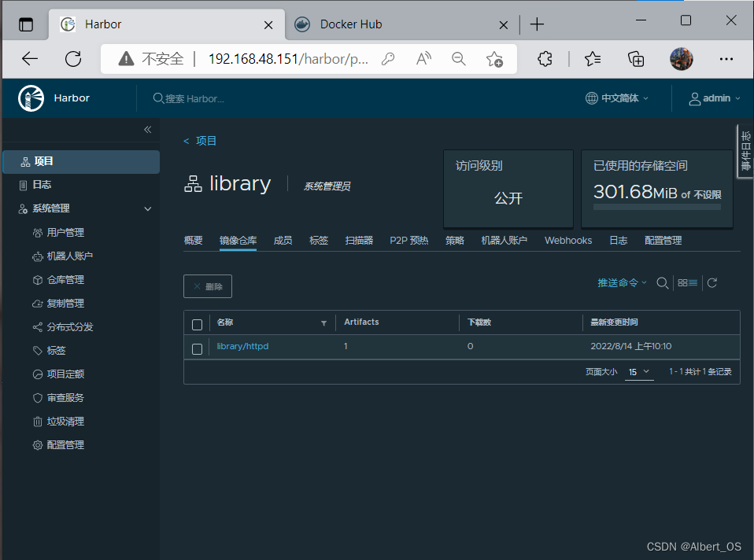This screenshot has width=754, height=560.
Task: Refresh the repository list
Action: pyautogui.click(x=712, y=283)
